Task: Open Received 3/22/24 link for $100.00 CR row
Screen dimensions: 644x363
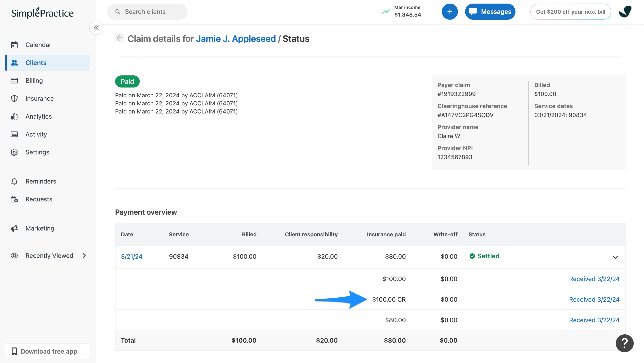Action: pyautogui.click(x=594, y=299)
